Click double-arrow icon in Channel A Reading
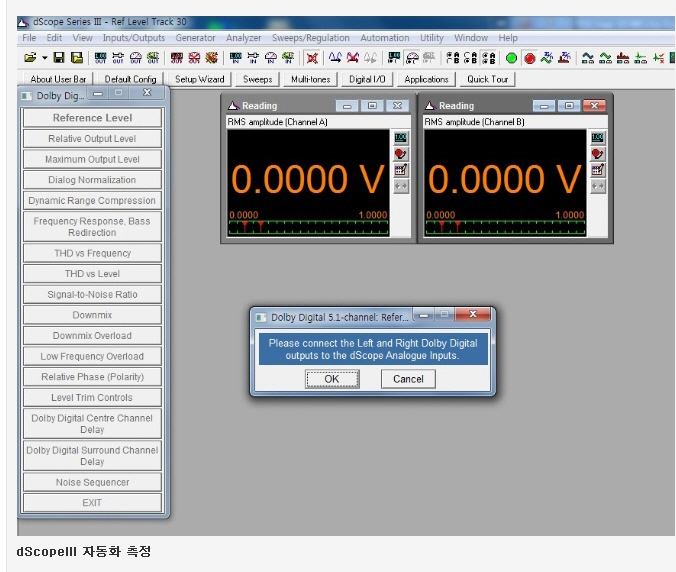This screenshot has width=676, height=572. (401, 186)
